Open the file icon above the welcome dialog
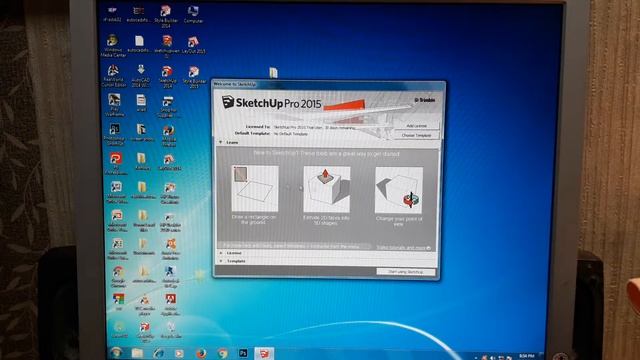The image size is (640, 360). (273, 73)
